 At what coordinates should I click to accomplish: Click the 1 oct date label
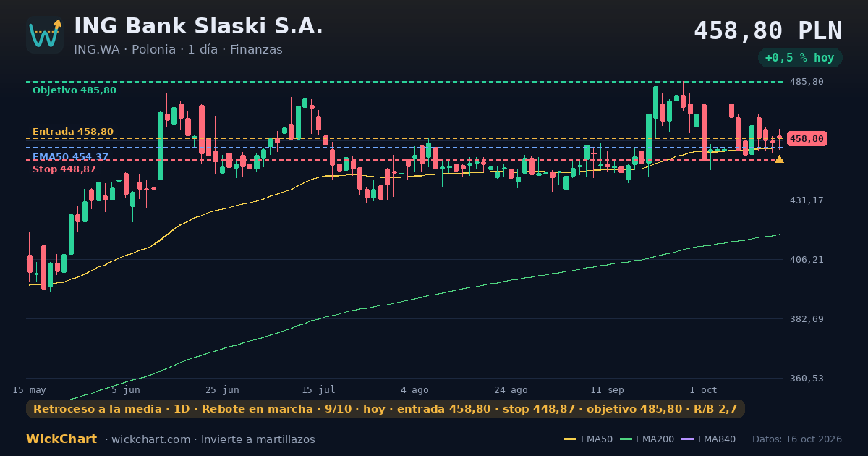(703, 389)
